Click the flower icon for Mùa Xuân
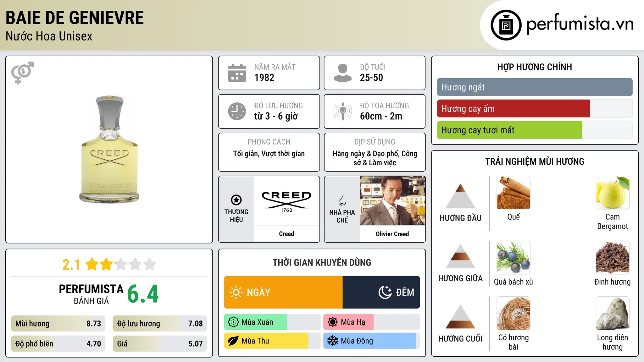The image size is (644, 362). click(x=233, y=322)
